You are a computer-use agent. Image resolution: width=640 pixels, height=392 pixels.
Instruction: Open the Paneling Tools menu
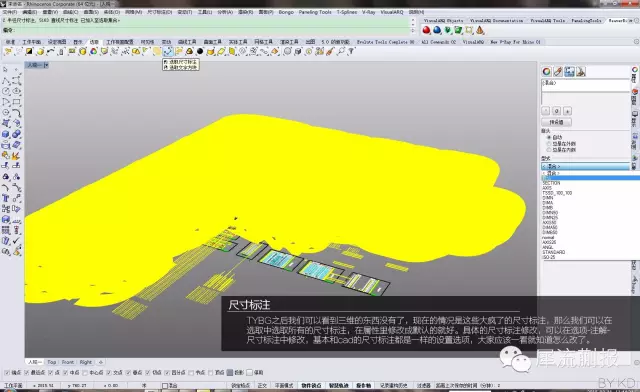[315, 12]
